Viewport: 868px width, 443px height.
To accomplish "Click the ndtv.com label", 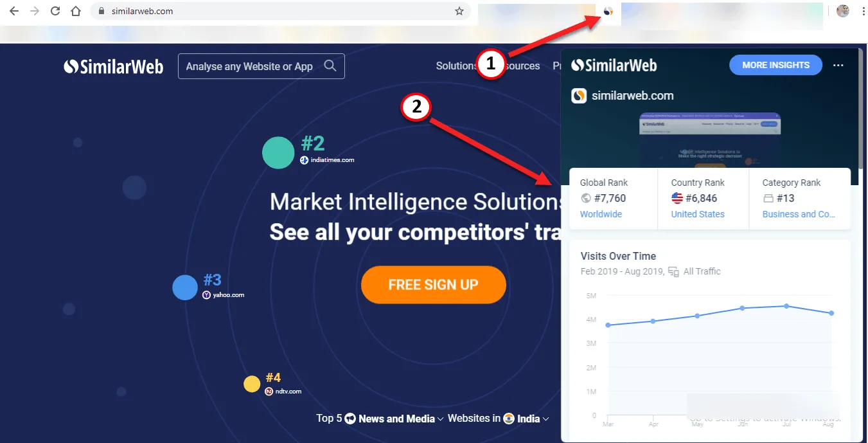I will (288, 391).
